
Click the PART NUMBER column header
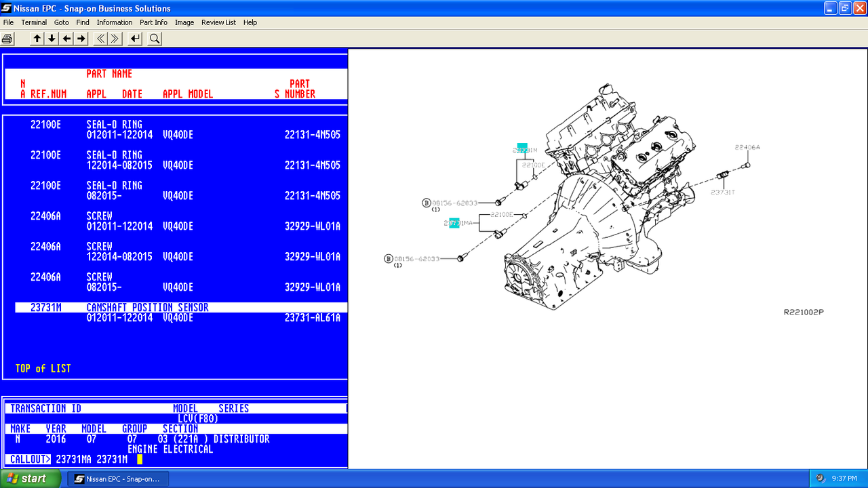click(x=300, y=89)
